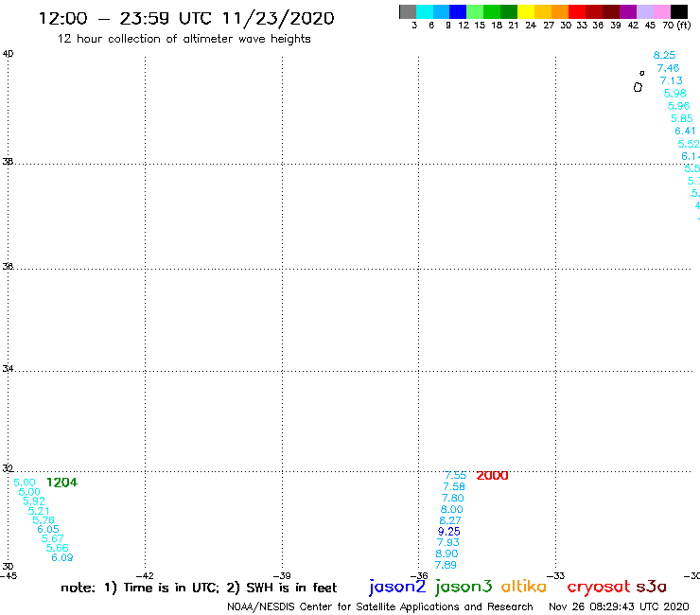Image resolution: width=700 pixels, height=615 pixels.
Task: Click the light green swatch in the color scale
Action: tap(475, 11)
